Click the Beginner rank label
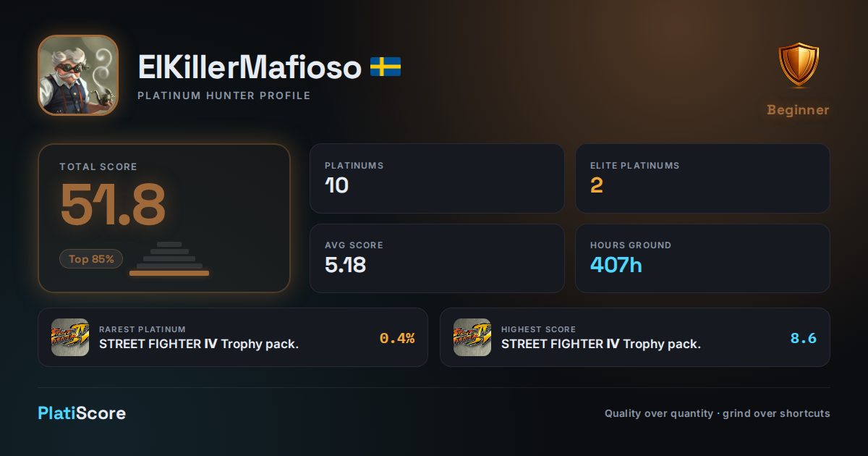Viewport: 868px width, 456px height. [798, 110]
